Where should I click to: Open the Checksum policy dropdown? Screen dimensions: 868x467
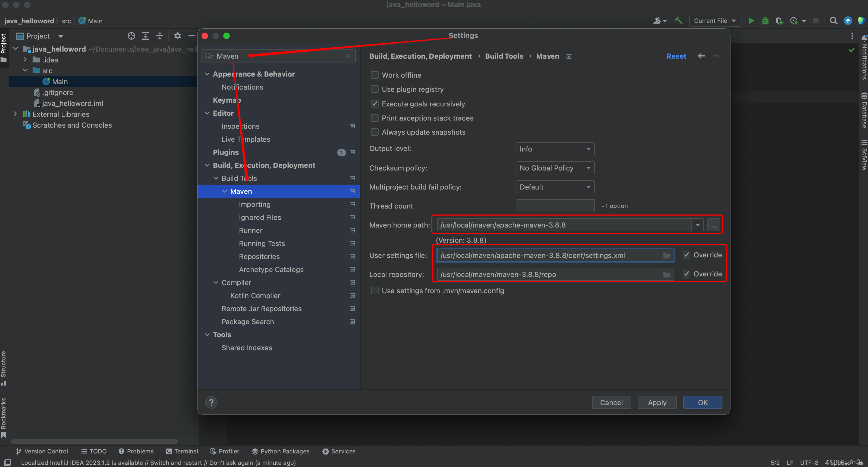pos(555,167)
